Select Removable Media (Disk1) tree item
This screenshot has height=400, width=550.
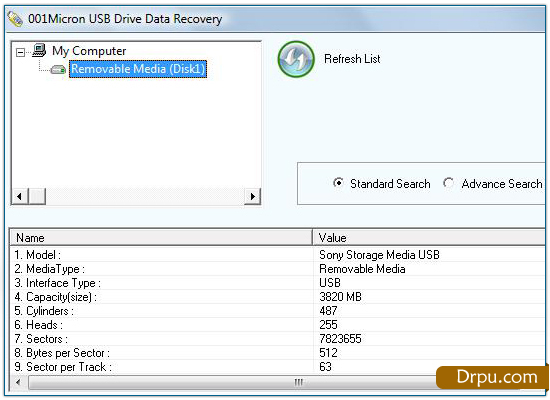tap(138, 69)
